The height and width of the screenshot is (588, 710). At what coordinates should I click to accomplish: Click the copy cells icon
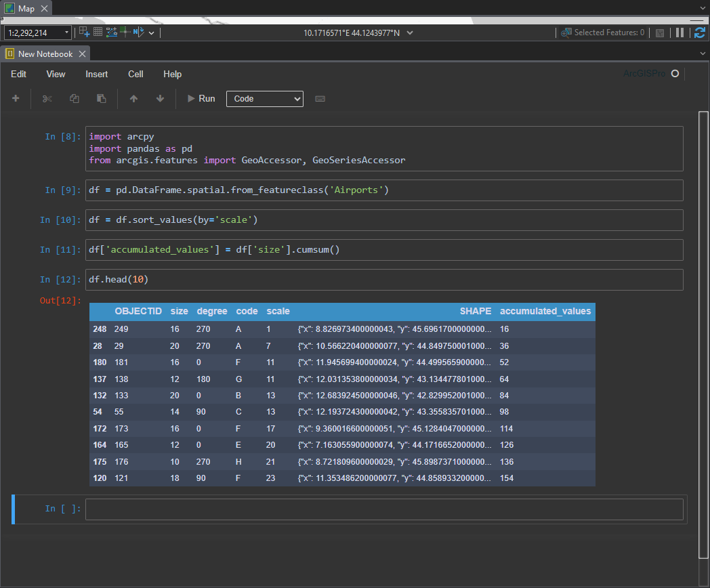(75, 99)
